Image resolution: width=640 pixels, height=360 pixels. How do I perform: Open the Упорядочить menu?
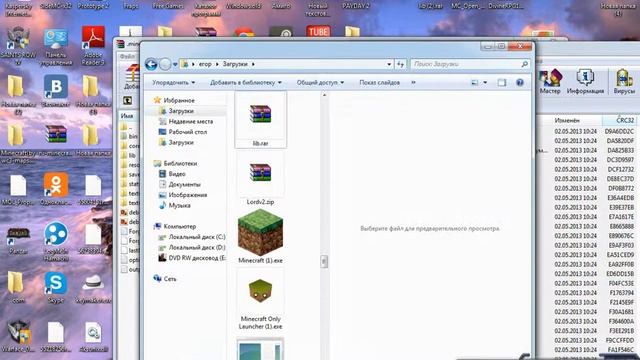click(x=173, y=82)
